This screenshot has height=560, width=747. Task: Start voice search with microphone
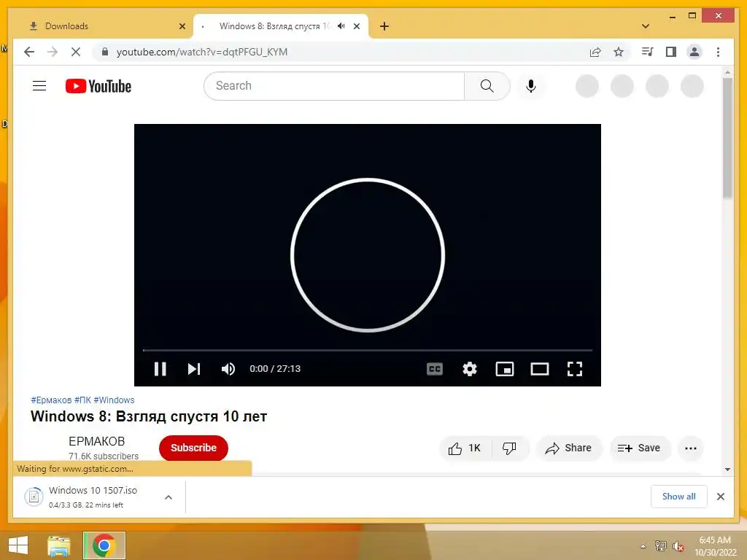coord(531,86)
